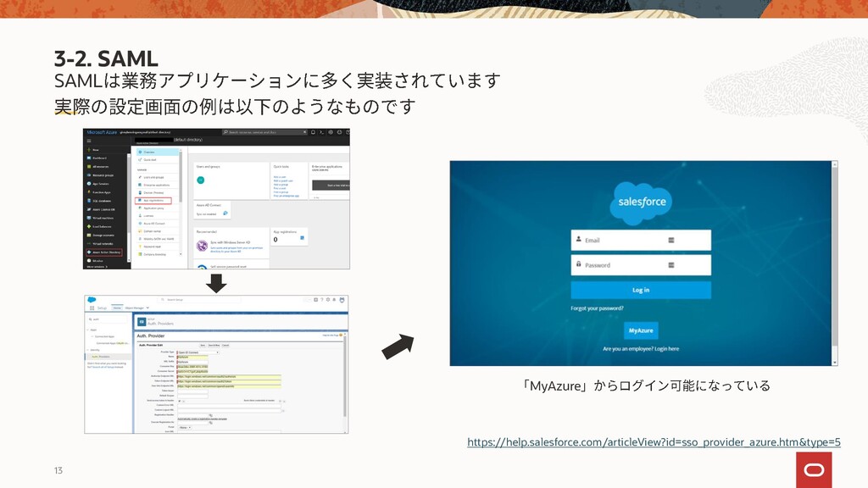Click the Add a user quick task link
This screenshot has width=868, height=488.
point(280,177)
